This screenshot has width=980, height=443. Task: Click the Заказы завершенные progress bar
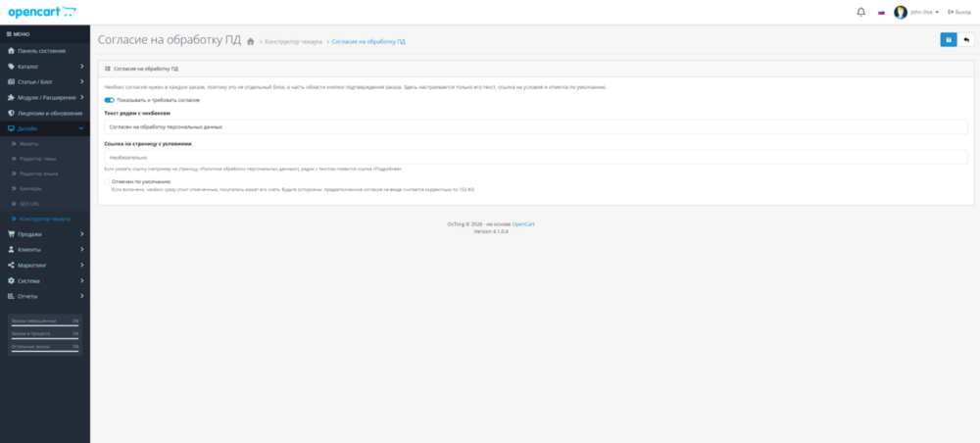[45, 325]
